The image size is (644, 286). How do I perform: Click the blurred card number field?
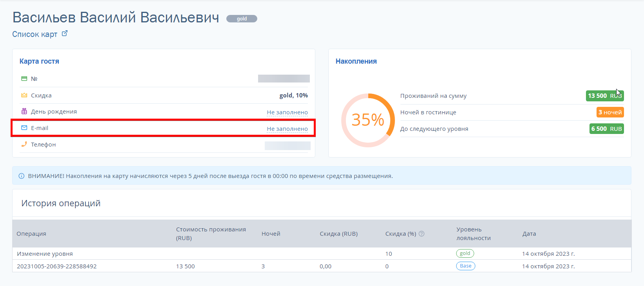coord(284,79)
